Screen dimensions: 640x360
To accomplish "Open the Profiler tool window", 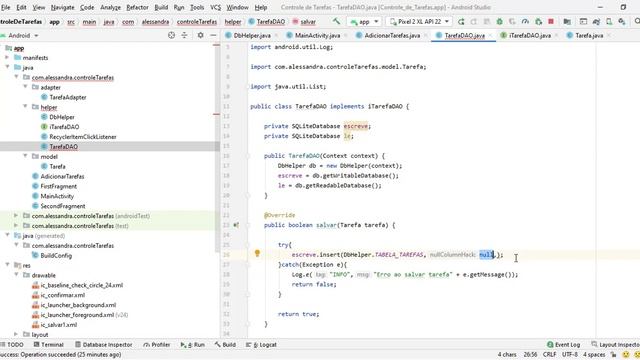I will (157, 344).
